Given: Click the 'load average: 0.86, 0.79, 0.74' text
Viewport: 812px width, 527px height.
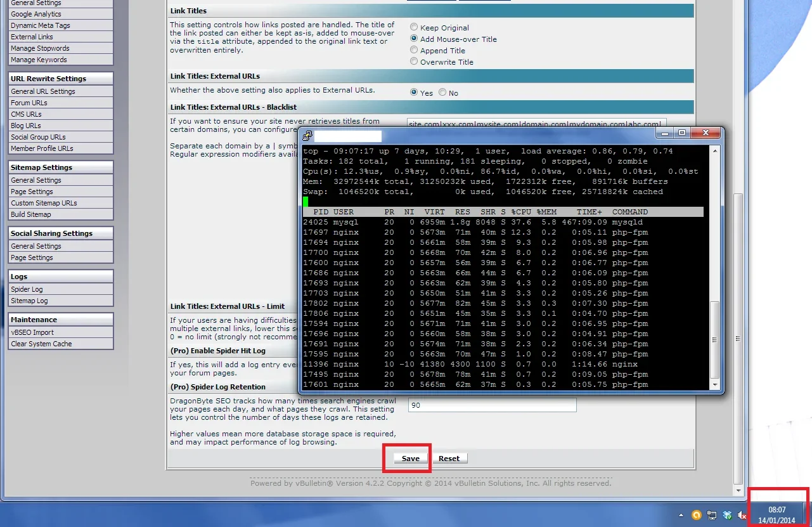Looking at the screenshot, I should (x=597, y=151).
